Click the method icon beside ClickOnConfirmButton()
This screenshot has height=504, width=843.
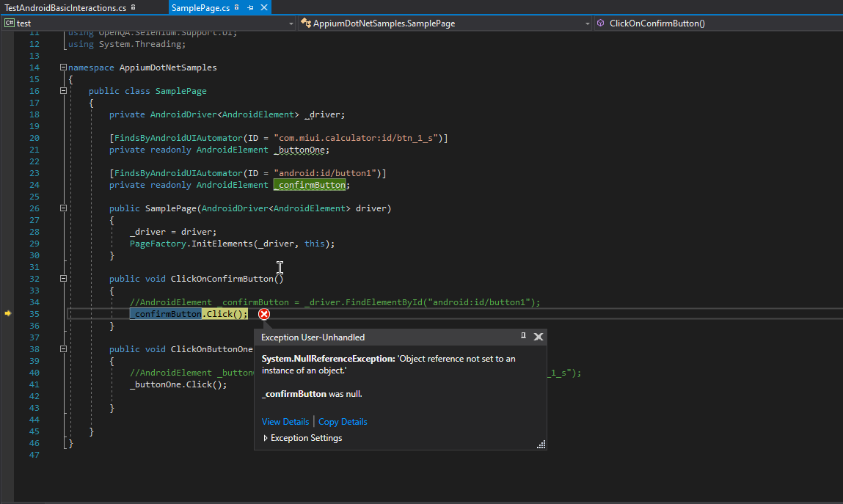[601, 23]
